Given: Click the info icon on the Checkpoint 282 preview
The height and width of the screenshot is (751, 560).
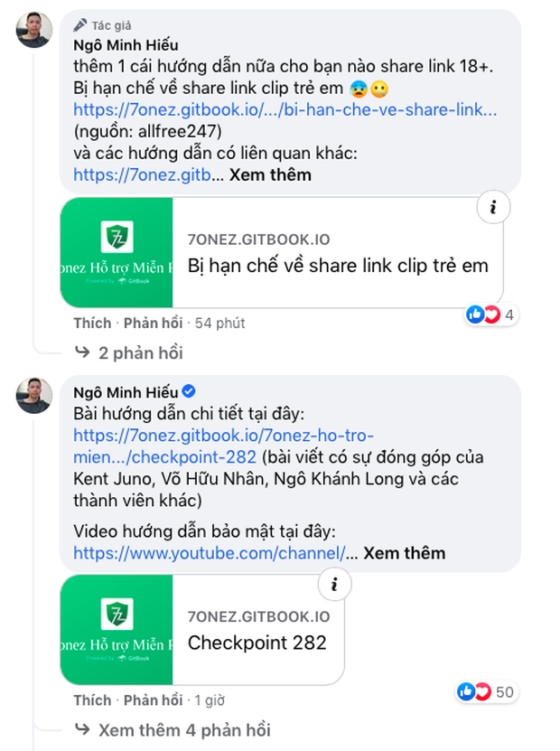Looking at the screenshot, I should [x=335, y=585].
